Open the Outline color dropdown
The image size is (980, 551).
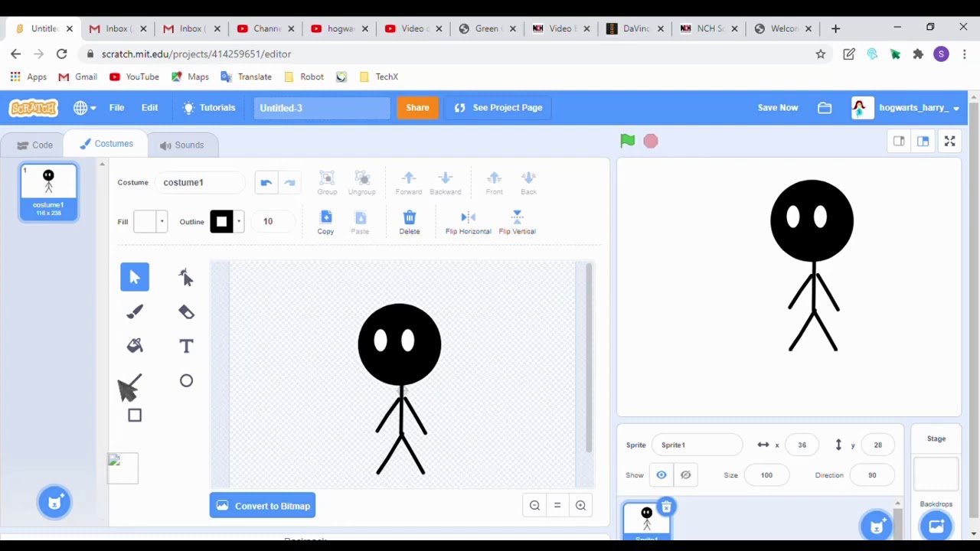coord(227,222)
